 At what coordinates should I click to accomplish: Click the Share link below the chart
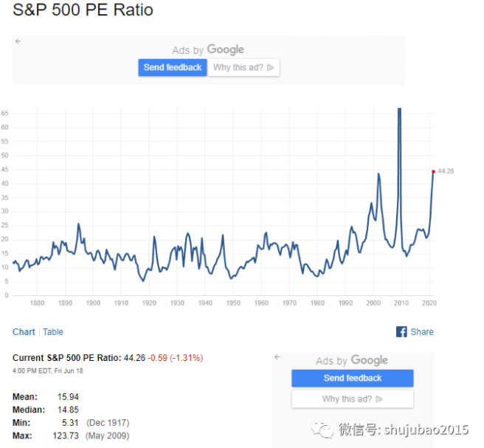[x=422, y=332]
